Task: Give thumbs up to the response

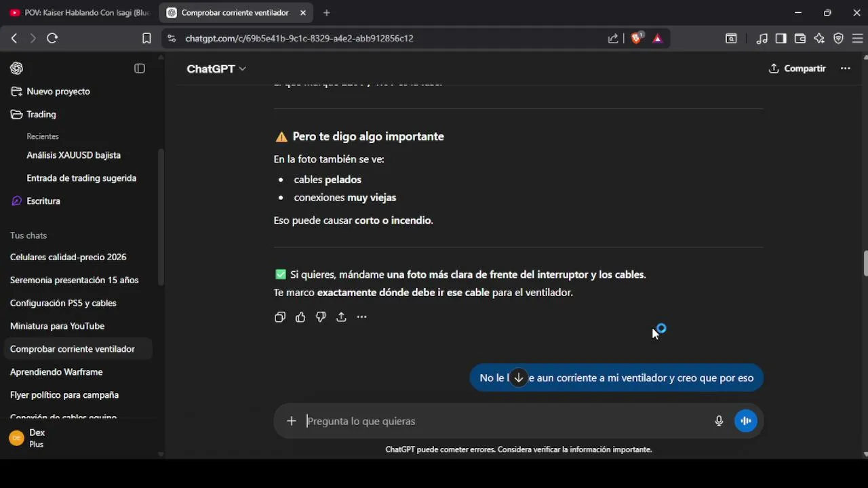Action: [300, 317]
